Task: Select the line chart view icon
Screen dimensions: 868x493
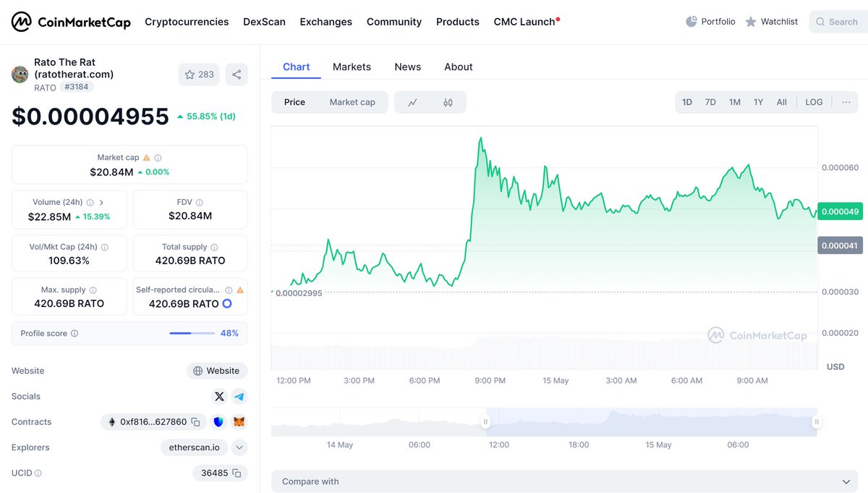Action: pyautogui.click(x=412, y=102)
